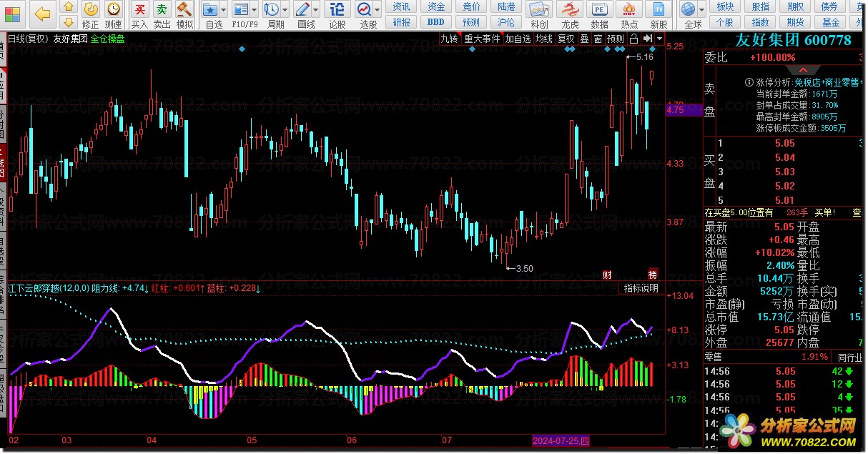Image resolution: width=868 pixels, height=454 pixels.
Task: Click the 买单! buy order link
Action: tap(826, 212)
